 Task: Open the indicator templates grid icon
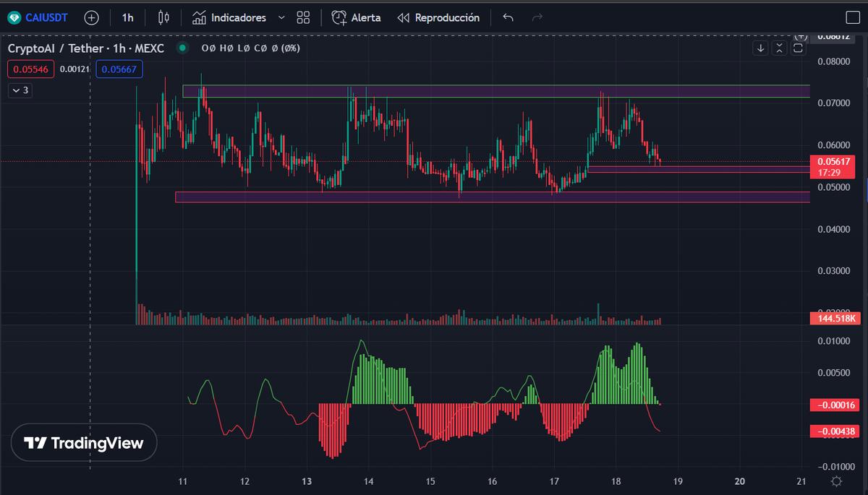(x=303, y=17)
